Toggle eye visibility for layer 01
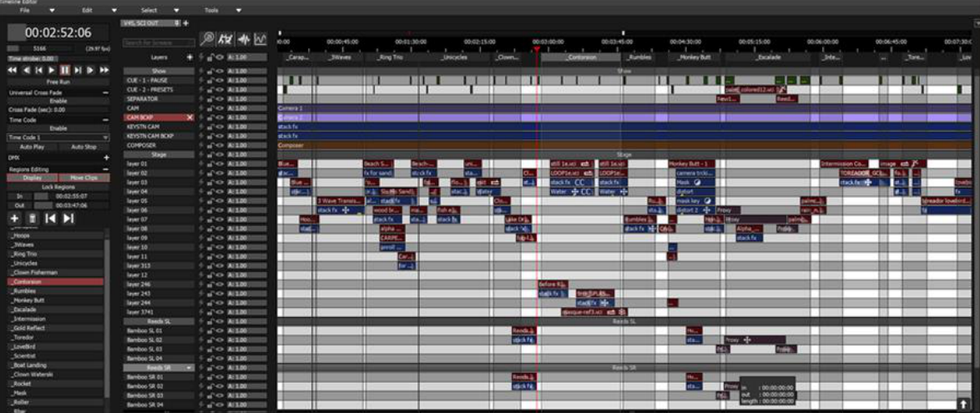Image resolution: width=980 pixels, height=413 pixels. click(220, 164)
